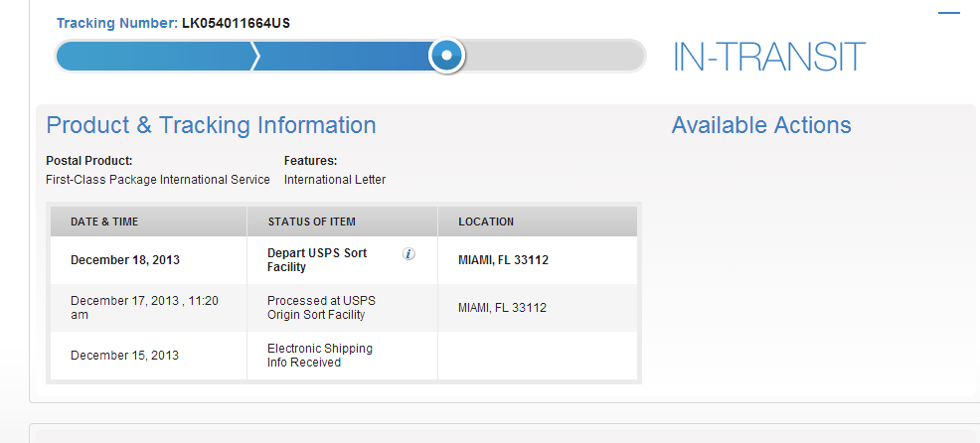Click the International Letter feature text
This screenshot has height=443, width=980.
pos(335,180)
